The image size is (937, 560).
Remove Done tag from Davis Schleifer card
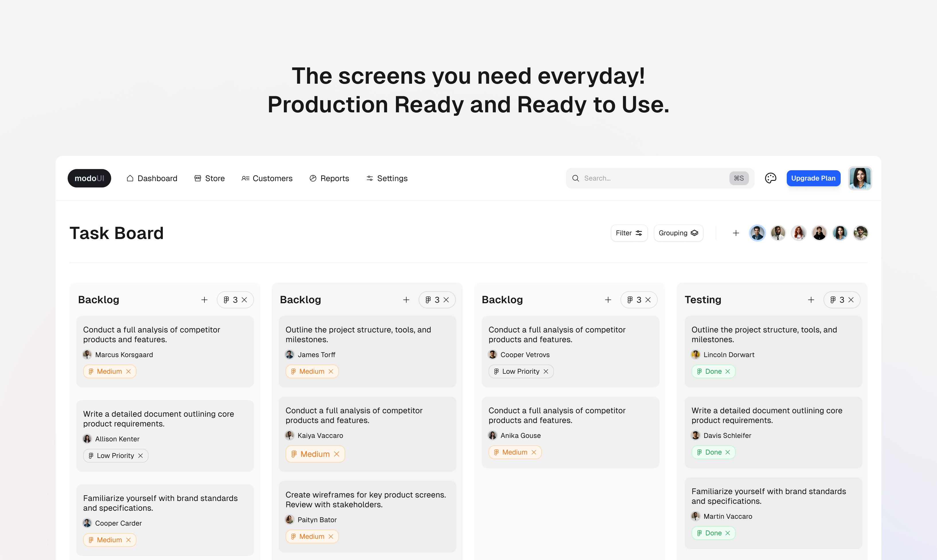pos(728,452)
